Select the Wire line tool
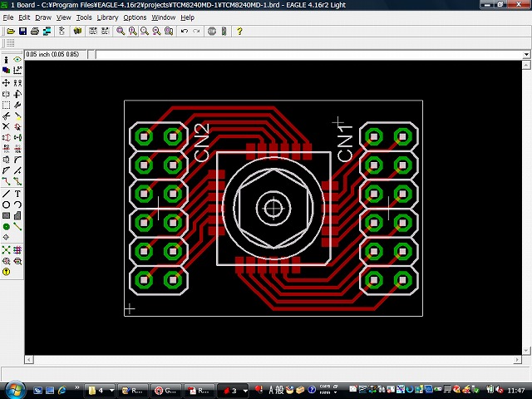 [6, 194]
